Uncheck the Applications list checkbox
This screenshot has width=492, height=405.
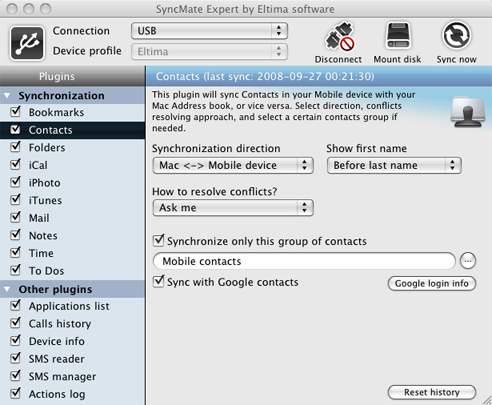[x=15, y=305]
